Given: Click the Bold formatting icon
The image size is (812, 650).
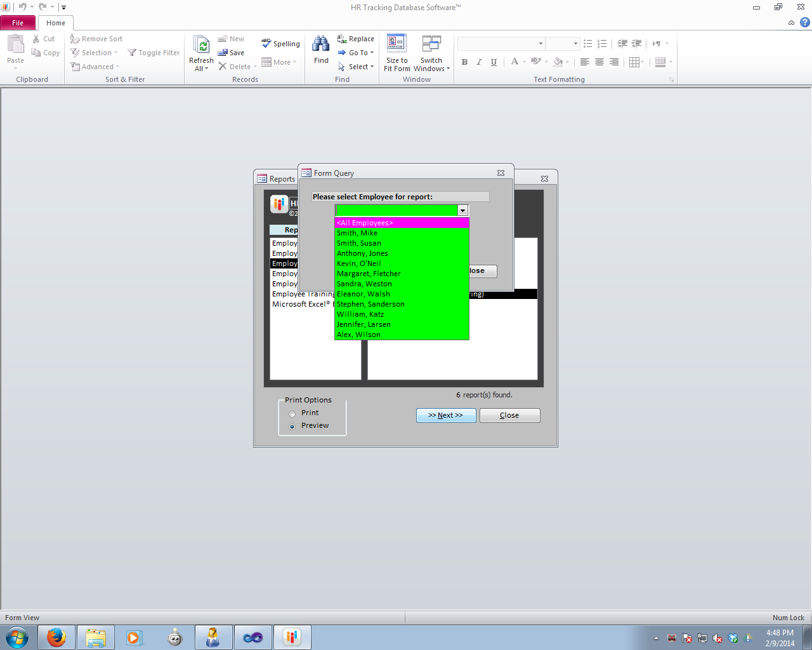Looking at the screenshot, I should click(x=464, y=62).
